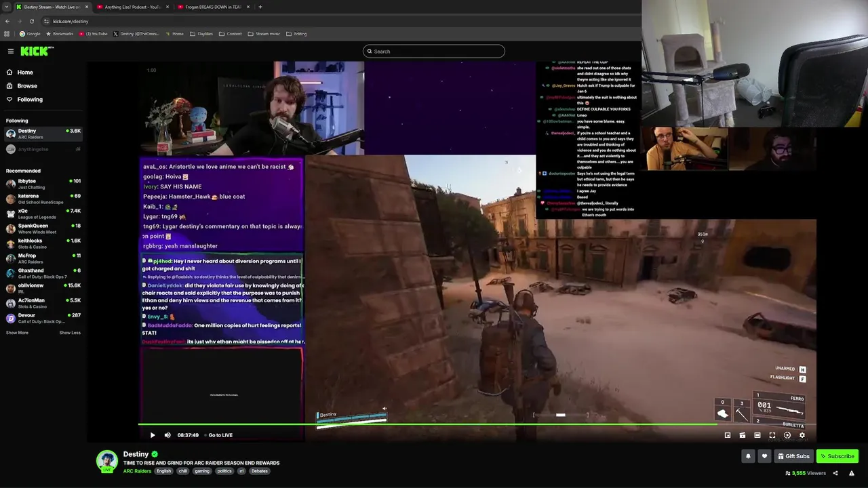Open keithlocks recommended channel
The height and width of the screenshot is (488, 868).
click(x=43, y=243)
